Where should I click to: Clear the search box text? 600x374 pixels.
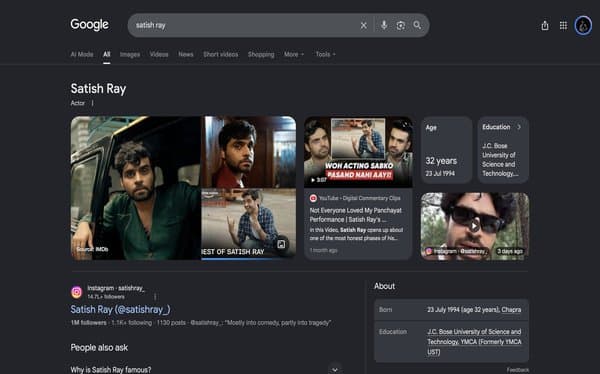pyautogui.click(x=364, y=26)
